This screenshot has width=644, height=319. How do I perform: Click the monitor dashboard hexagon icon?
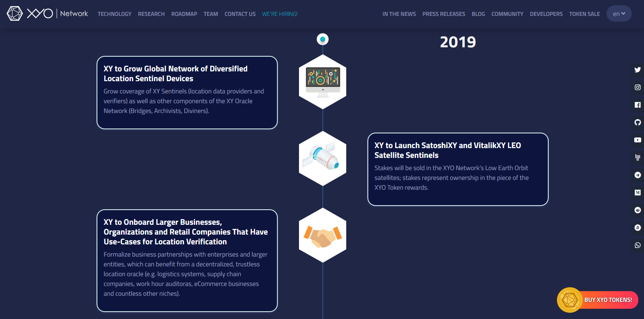323,82
